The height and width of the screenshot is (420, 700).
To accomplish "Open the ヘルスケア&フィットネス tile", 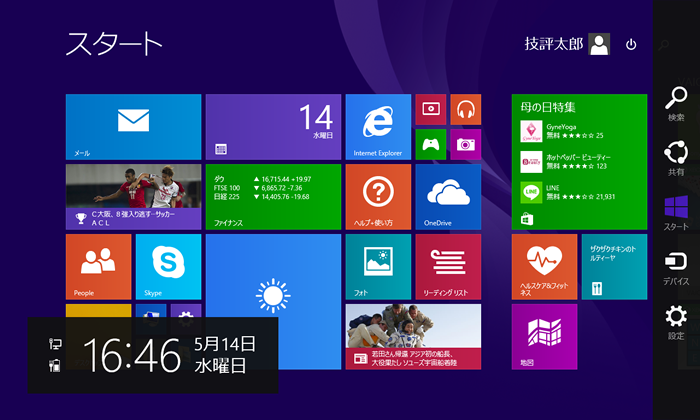I will pos(544,267).
